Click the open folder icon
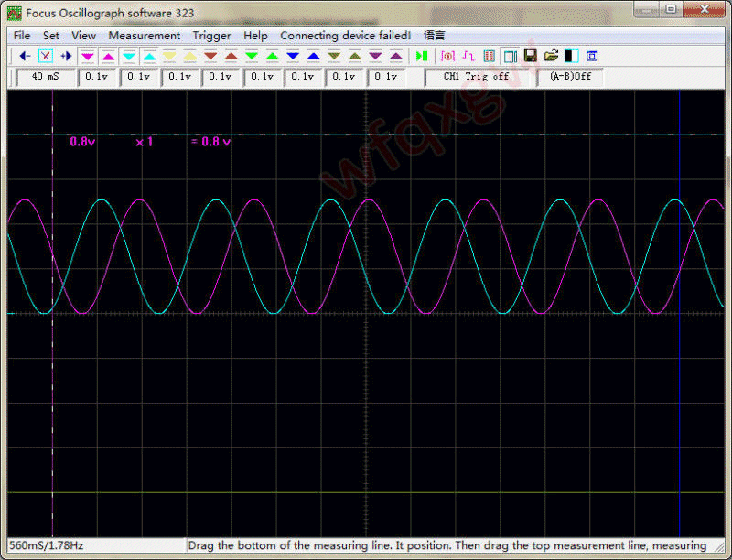This screenshot has width=732, height=560. pyautogui.click(x=551, y=56)
